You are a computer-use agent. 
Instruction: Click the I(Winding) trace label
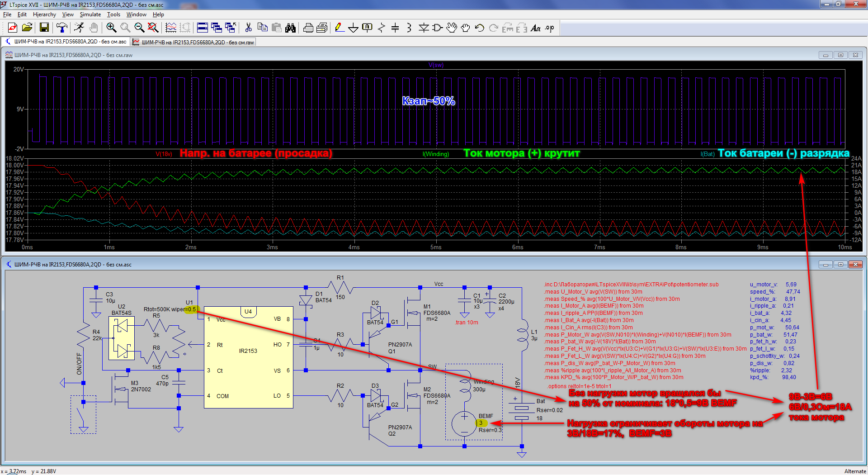click(x=436, y=154)
